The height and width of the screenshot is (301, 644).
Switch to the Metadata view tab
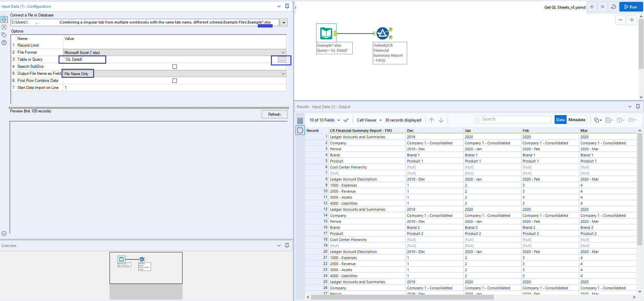(x=577, y=120)
